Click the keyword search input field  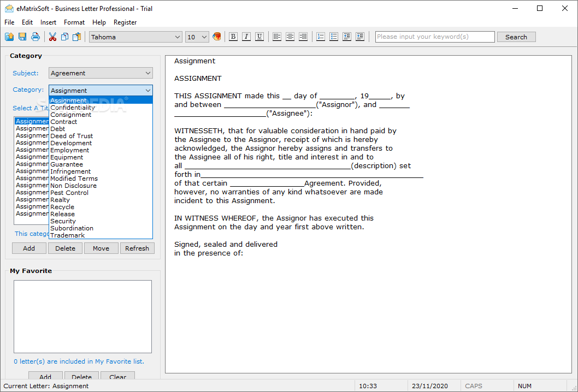[435, 37]
